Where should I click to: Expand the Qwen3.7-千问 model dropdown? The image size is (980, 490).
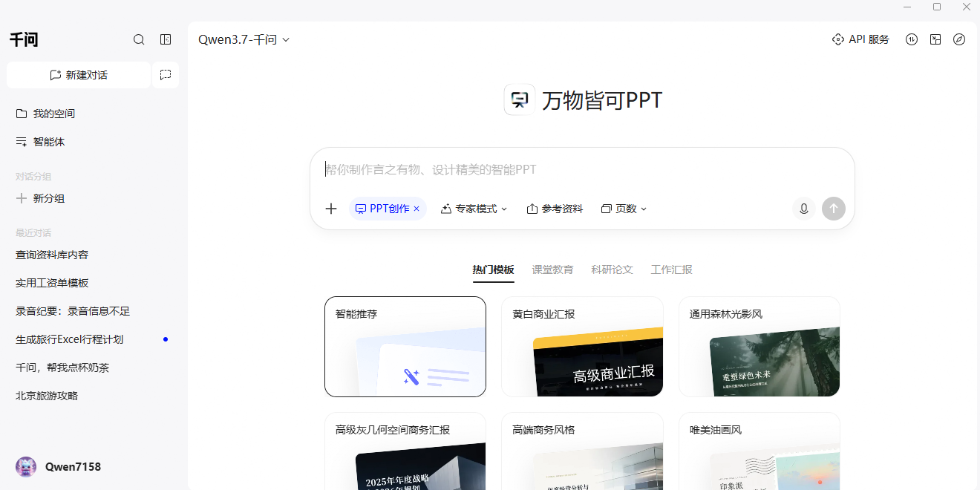pos(244,40)
